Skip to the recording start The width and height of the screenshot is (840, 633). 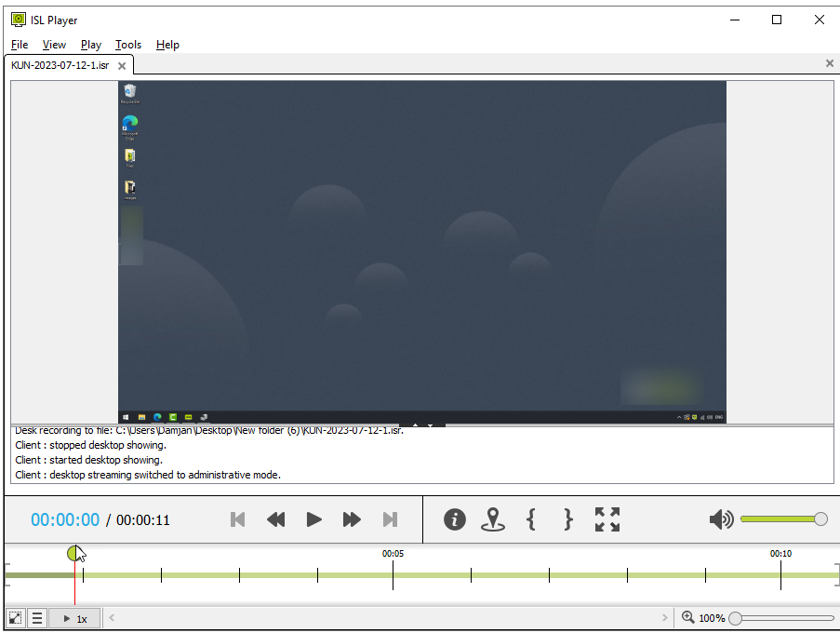coord(238,519)
